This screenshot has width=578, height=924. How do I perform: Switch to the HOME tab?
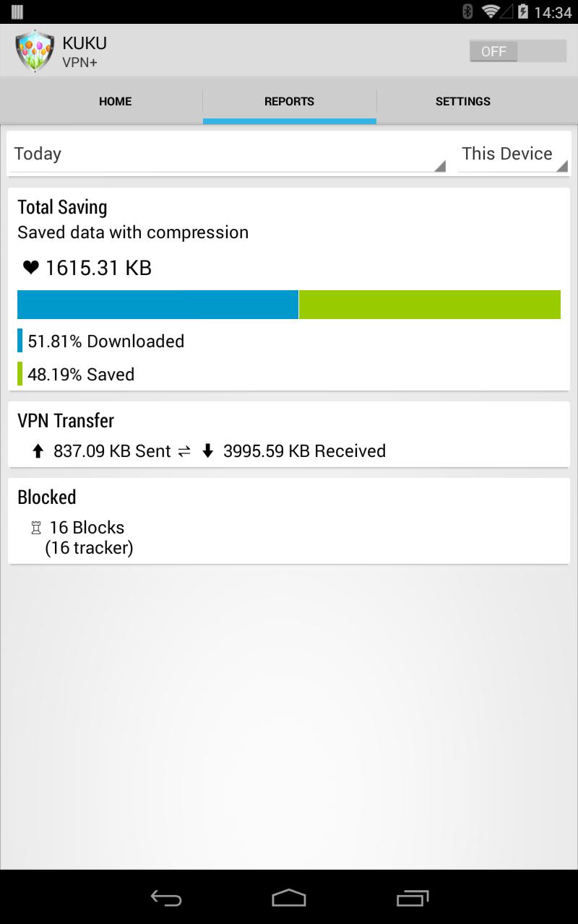click(115, 101)
